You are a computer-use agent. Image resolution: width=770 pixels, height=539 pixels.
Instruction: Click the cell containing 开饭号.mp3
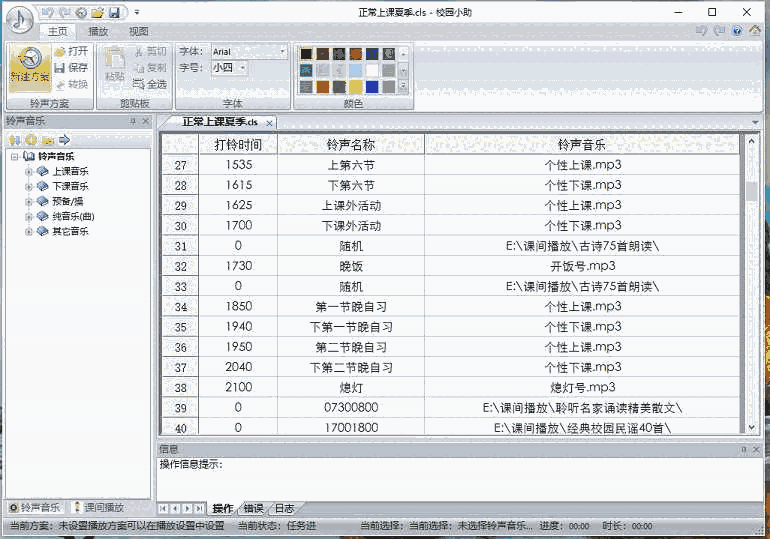[x=582, y=266]
